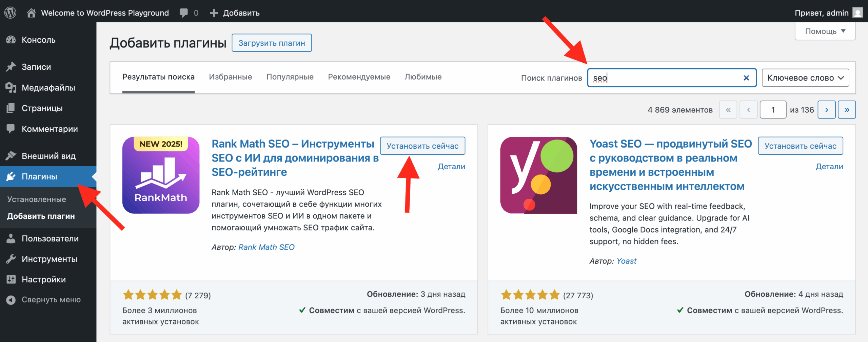Screen dimensions: 868x342
Task: Click the Yoast star rating (27 773)
Action: [x=547, y=295]
